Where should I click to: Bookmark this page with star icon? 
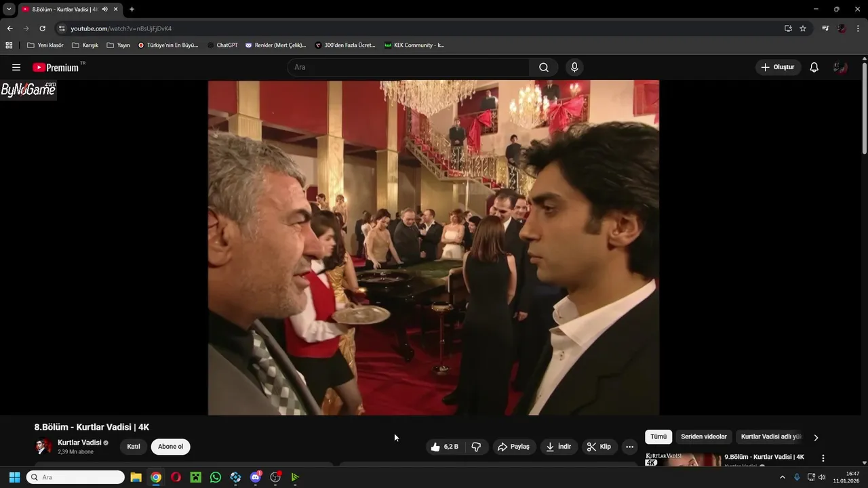click(x=803, y=28)
